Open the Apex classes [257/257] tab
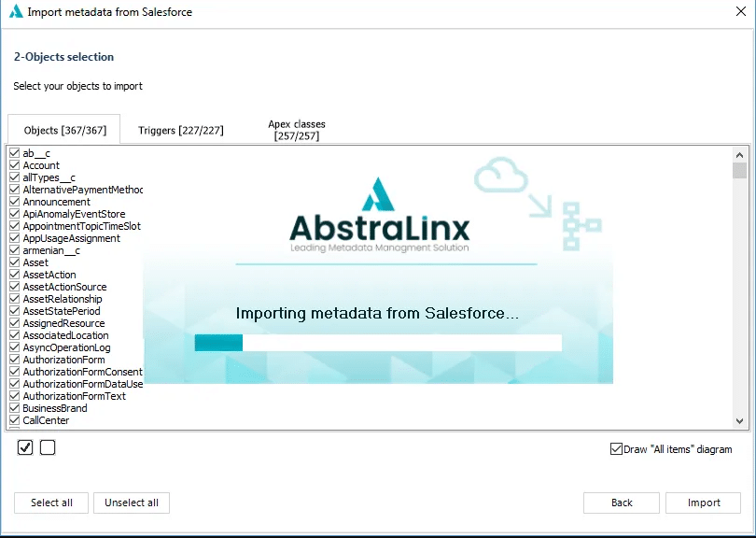This screenshot has width=756, height=538. point(296,130)
